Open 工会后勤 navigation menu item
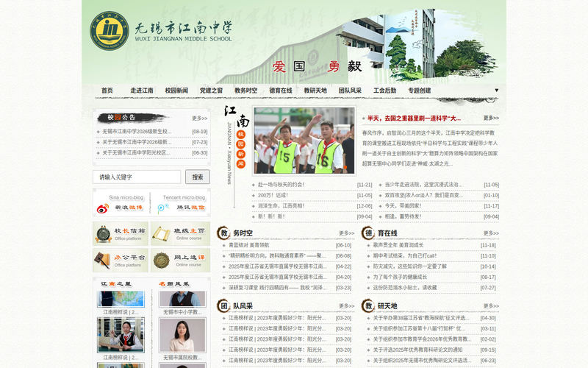This screenshot has height=368, width=588. [384, 91]
